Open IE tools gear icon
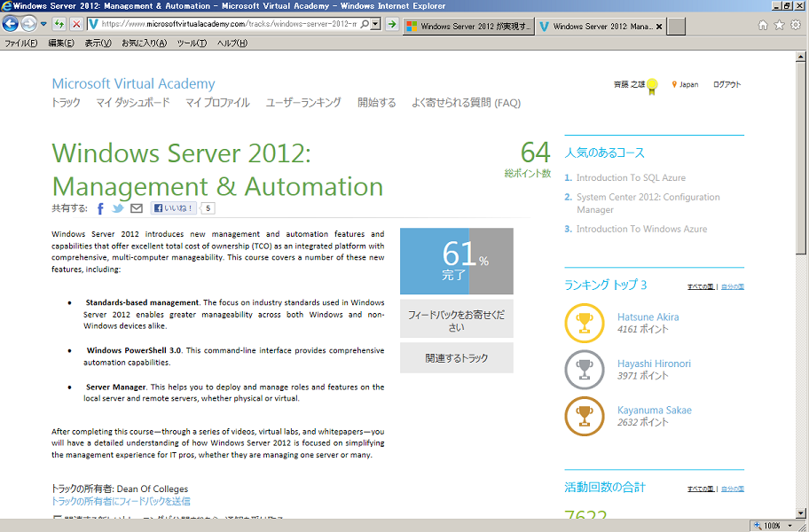 [x=796, y=25]
